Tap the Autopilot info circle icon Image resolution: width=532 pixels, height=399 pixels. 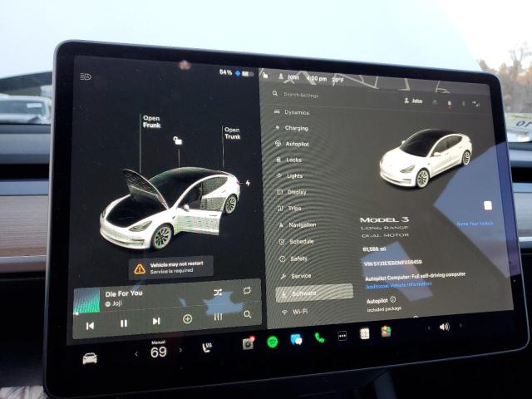pos(393,299)
